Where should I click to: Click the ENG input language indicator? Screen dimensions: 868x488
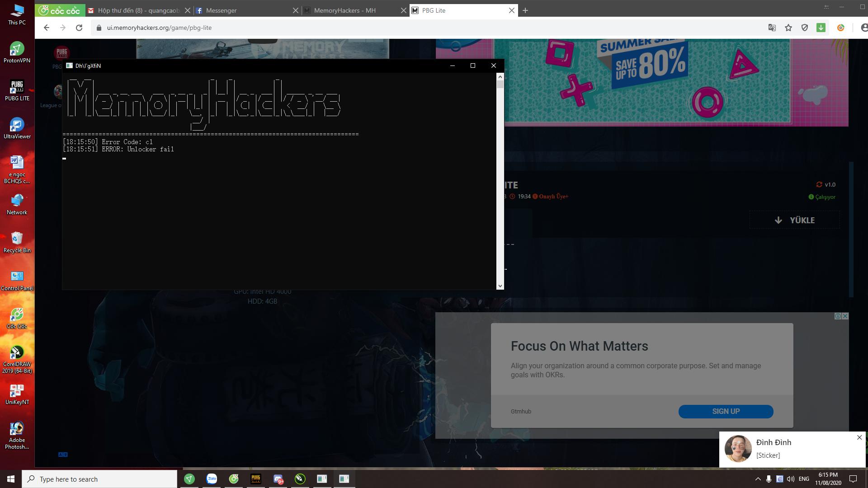click(804, 479)
